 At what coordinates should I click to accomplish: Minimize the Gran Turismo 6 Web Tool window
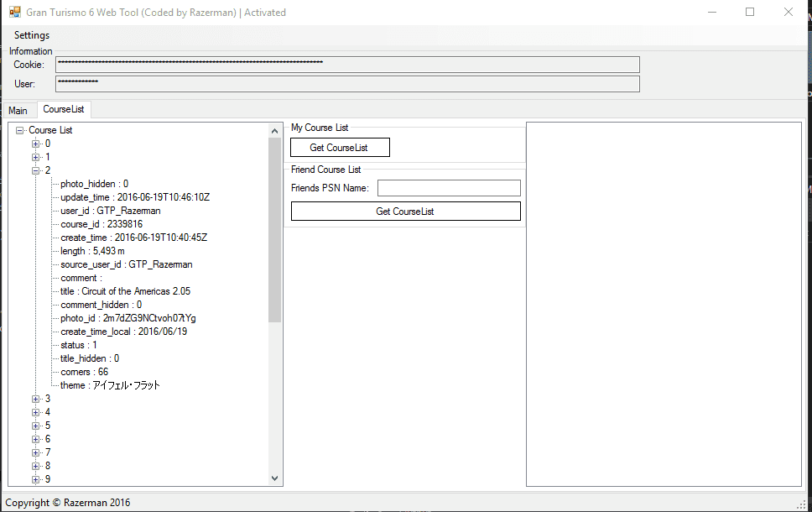712,12
